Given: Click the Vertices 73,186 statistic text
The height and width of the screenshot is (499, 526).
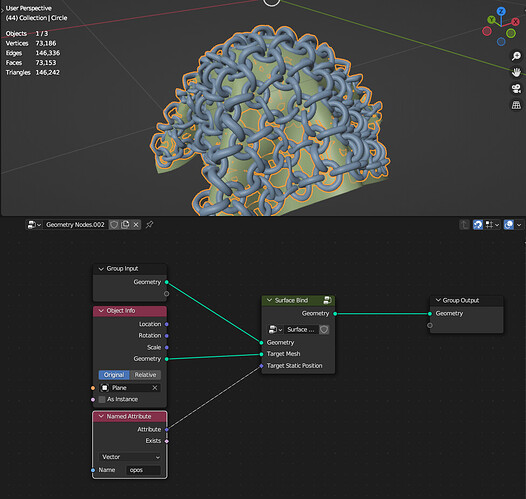Looking at the screenshot, I should [31, 43].
